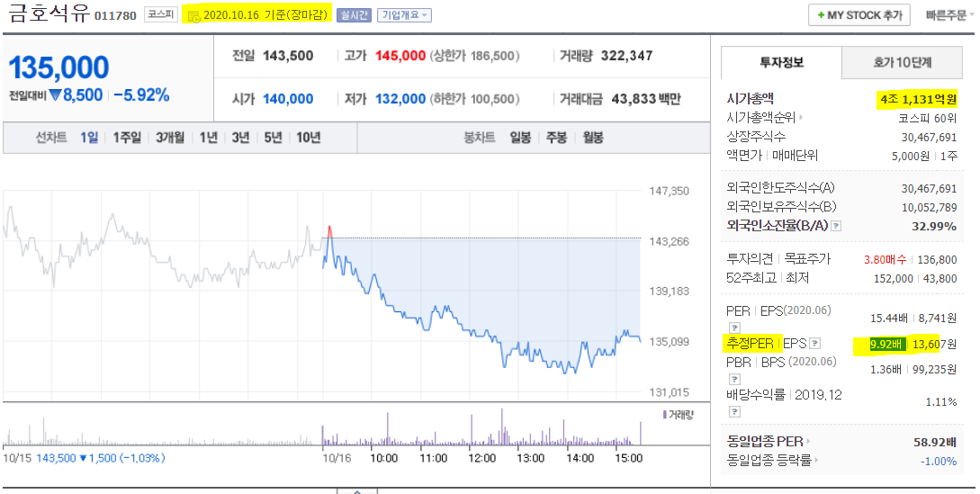Click the help icon under PBR | BPS
Screen dimensions: 980x494
(x=735, y=379)
